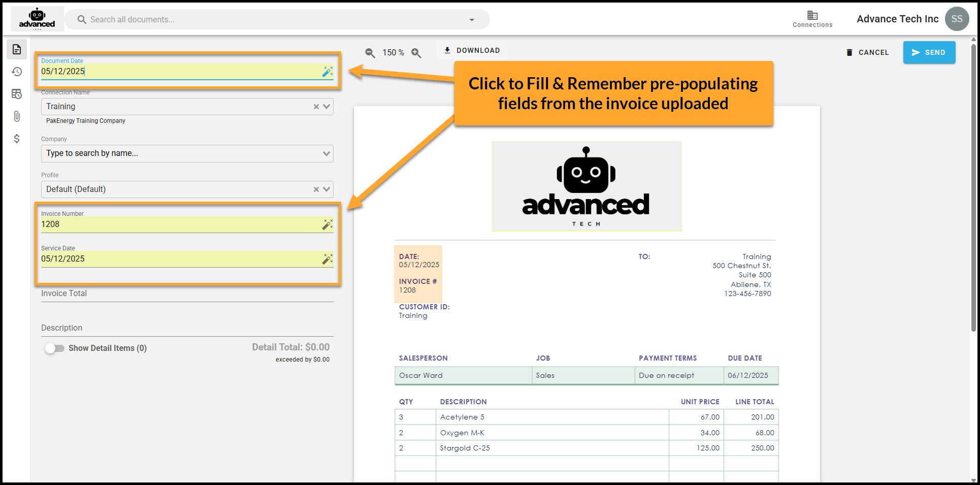Image resolution: width=980 pixels, height=485 pixels.
Task: Click the search magnifier icon
Action: [x=82, y=19]
